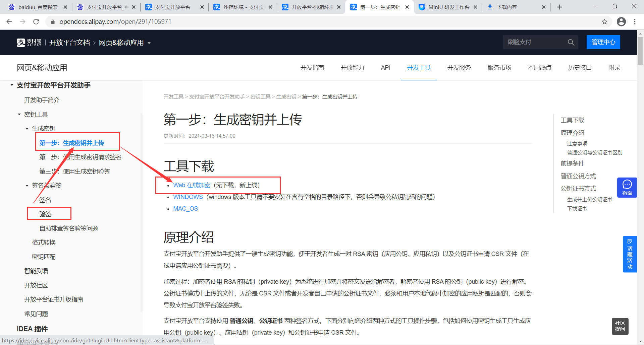Collapse the 支付宝开放平台开发助手 tree section

point(12,85)
